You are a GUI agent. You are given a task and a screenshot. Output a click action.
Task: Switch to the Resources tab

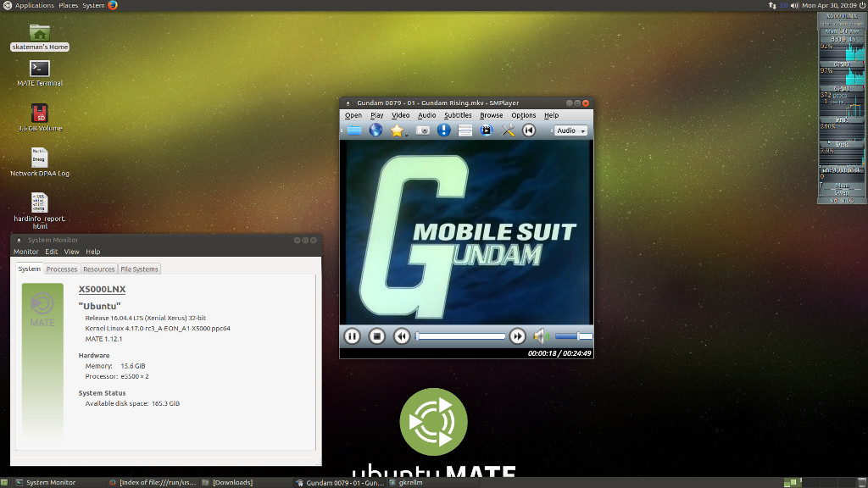[x=98, y=269]
